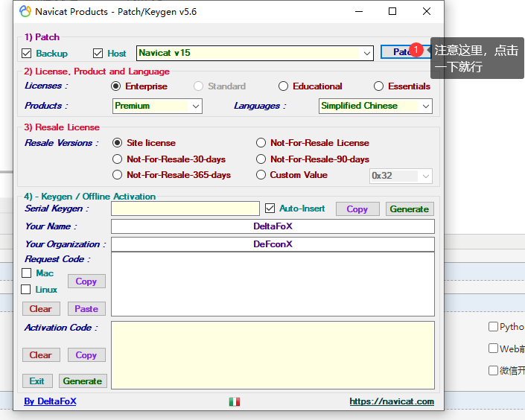Screen dimensions: 525x420
Task: Clear the Request Code field
Action: tap(41, 309)
